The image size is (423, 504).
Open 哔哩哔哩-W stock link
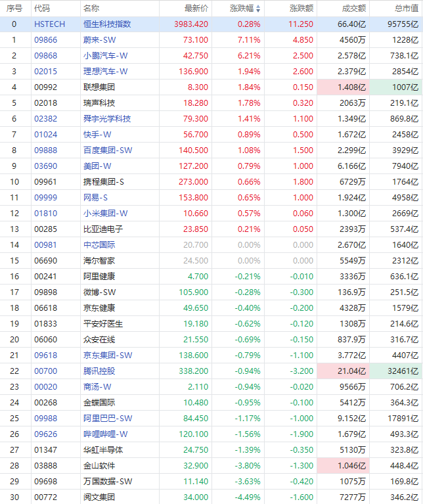(105, 434)
